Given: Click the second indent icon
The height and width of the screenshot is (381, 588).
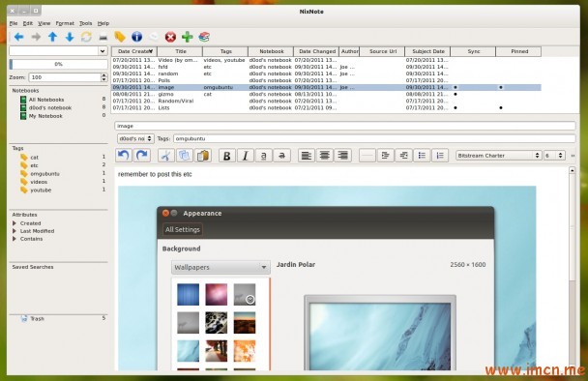Looking at the screenshot, I should pos(403,156).
